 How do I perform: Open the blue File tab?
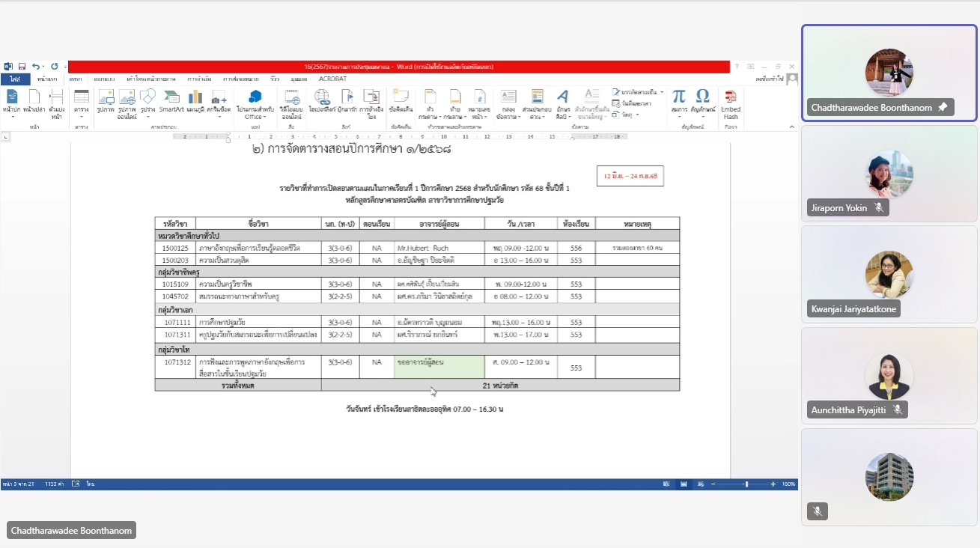point(15,79)
